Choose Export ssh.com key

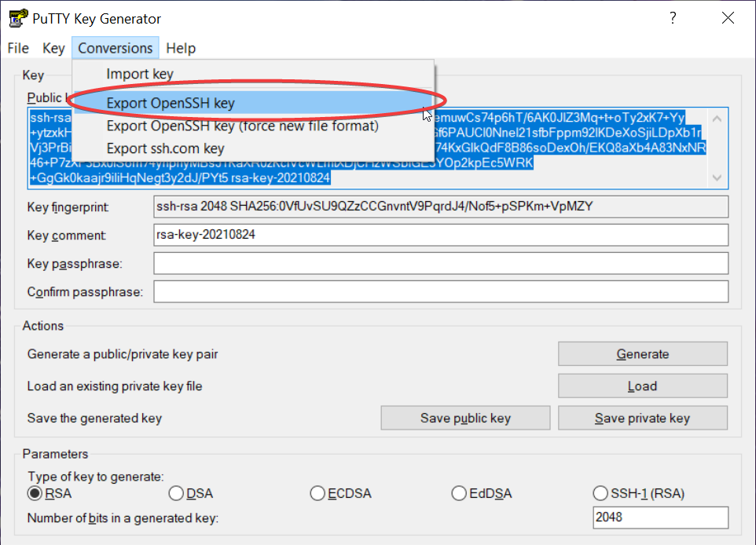coord(253,148)
